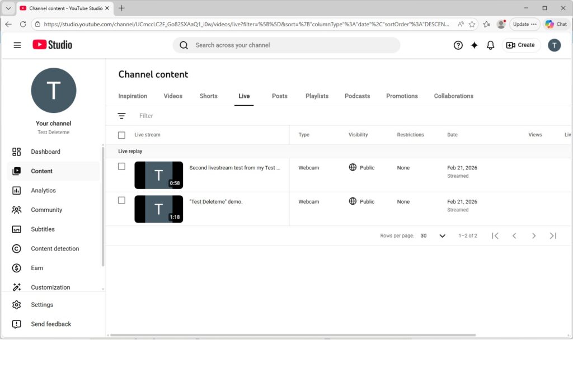Check the "Test Deleteme" demo row checkbox
573x392 pixels.
(x=121, y=200)
